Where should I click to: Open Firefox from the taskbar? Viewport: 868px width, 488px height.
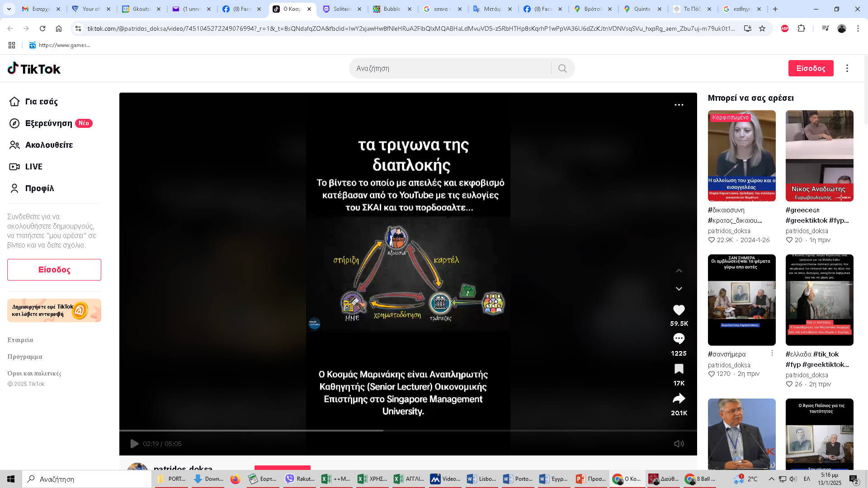coord(235,479)
